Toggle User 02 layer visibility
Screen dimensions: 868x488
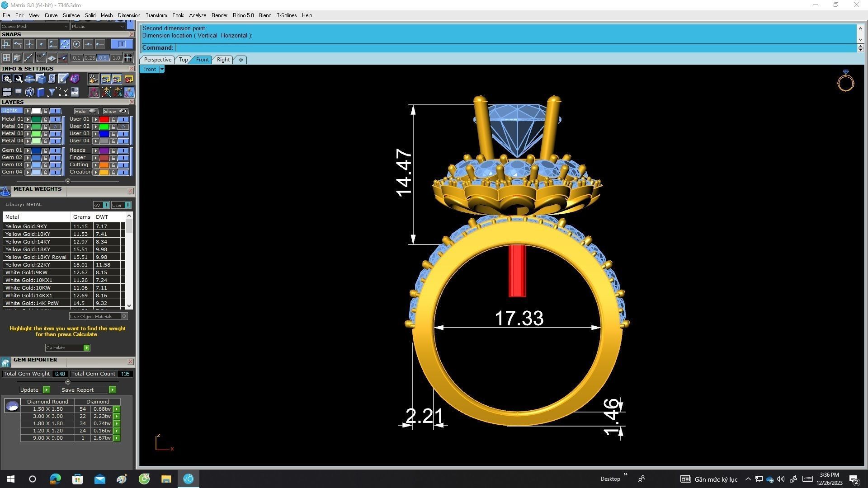coord(123,127)
